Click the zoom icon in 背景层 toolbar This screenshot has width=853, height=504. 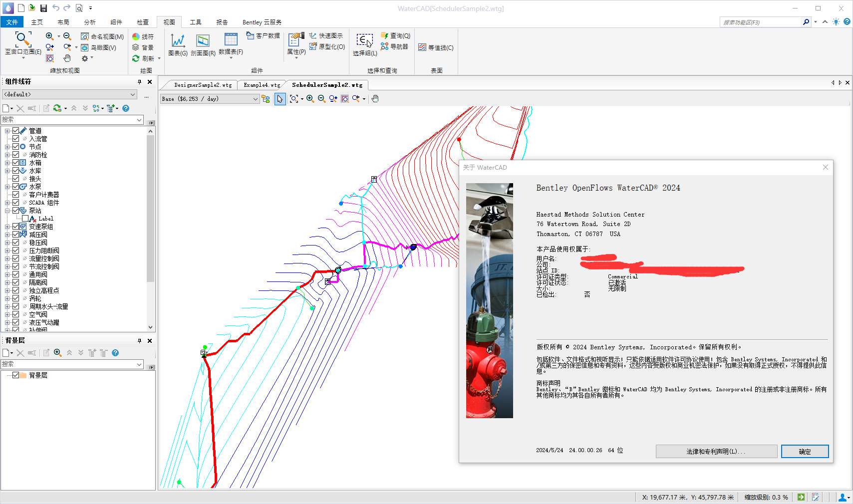(58, 353)
